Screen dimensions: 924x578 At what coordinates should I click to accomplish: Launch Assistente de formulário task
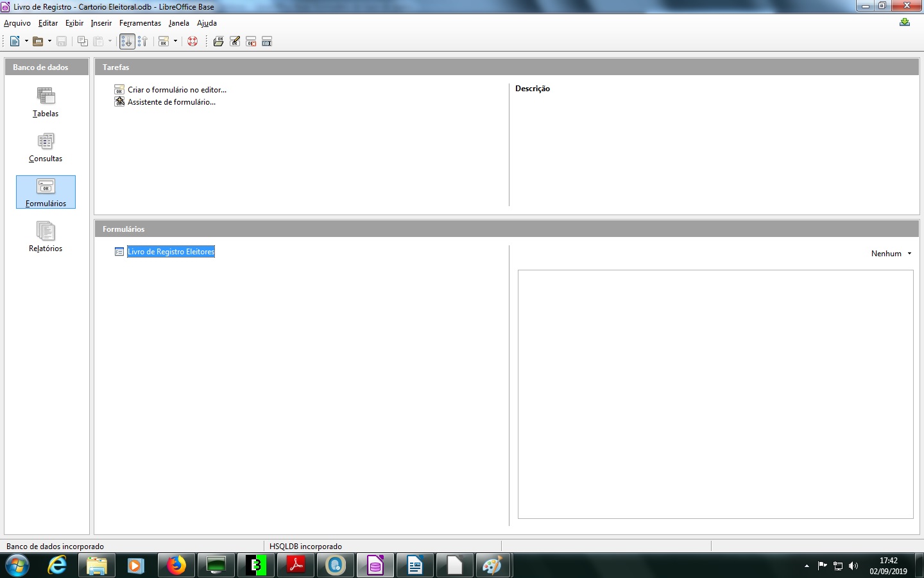(171, 102)
